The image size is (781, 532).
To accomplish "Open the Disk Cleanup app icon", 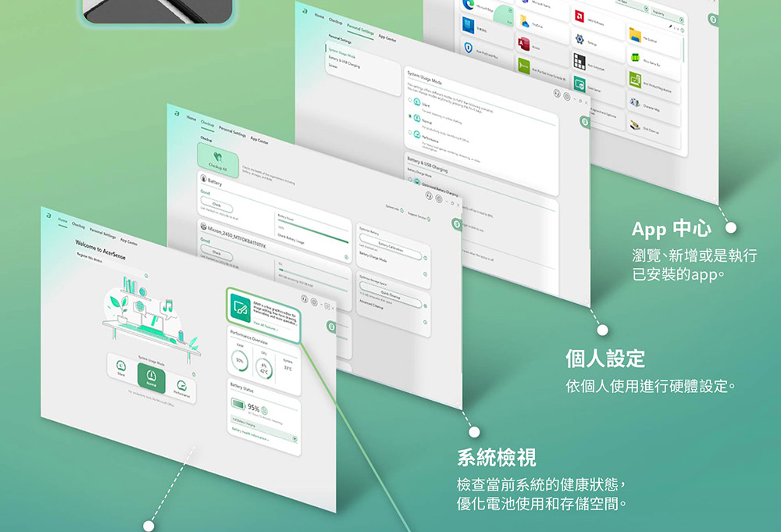I will (x=634, y=124).
